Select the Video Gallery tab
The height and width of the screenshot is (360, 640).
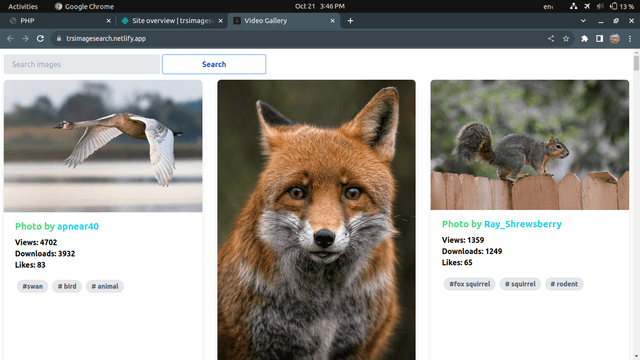[284, 21]
